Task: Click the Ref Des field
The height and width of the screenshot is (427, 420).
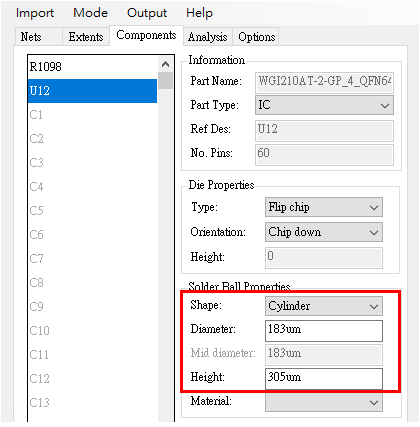Action: tap(324, 130)
